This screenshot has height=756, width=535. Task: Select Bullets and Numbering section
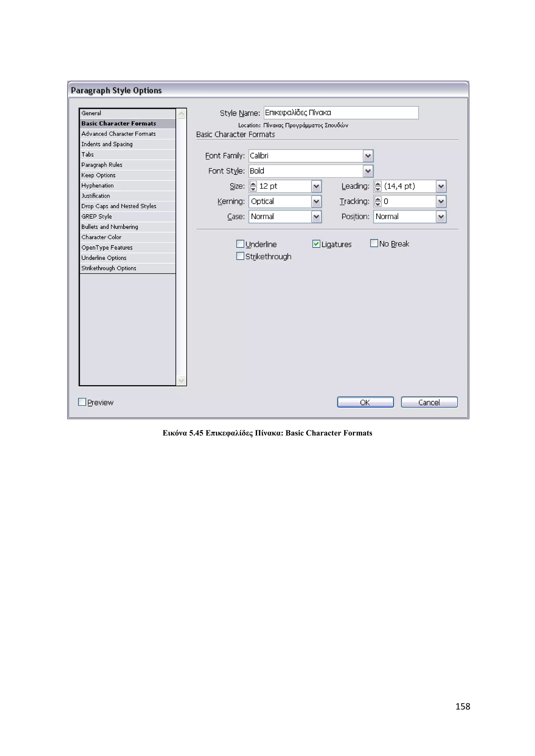coord(127,227)
